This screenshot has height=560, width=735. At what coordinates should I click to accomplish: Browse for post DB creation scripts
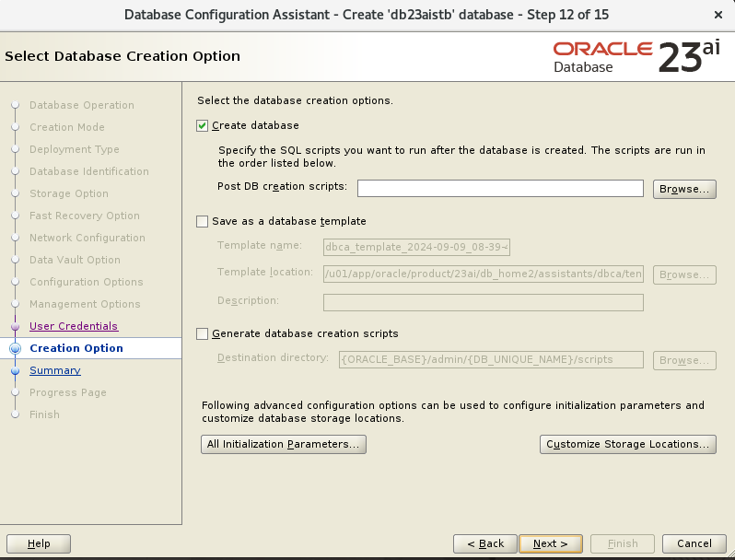(684, 190)
